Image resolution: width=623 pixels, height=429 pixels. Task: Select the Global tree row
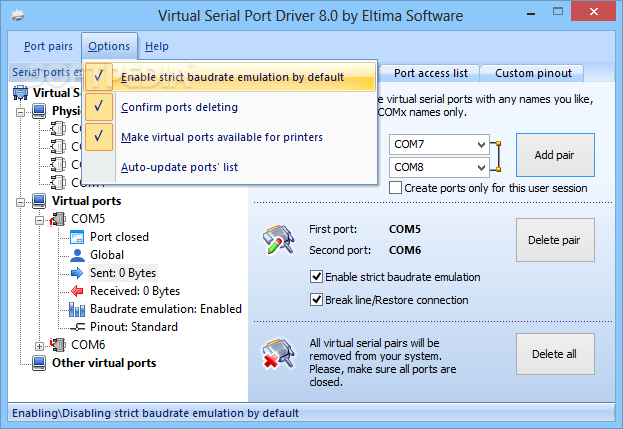click(107, 255)
